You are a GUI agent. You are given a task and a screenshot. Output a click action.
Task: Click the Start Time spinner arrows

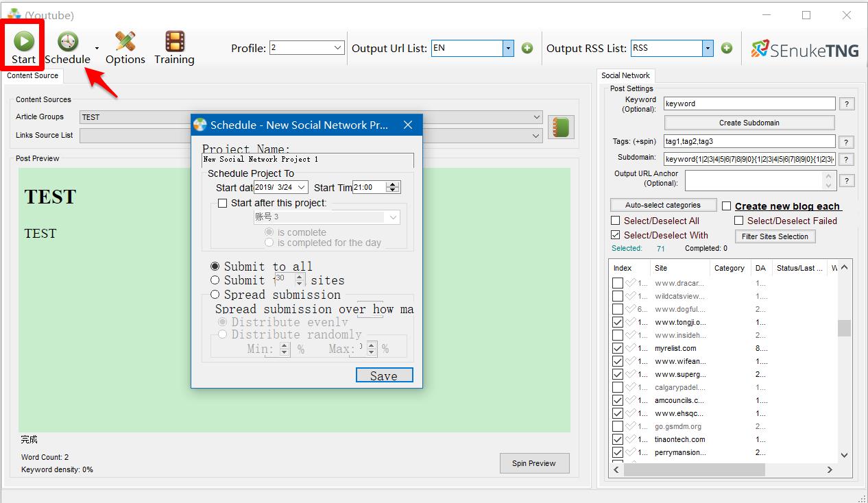[x=392, y=187]
